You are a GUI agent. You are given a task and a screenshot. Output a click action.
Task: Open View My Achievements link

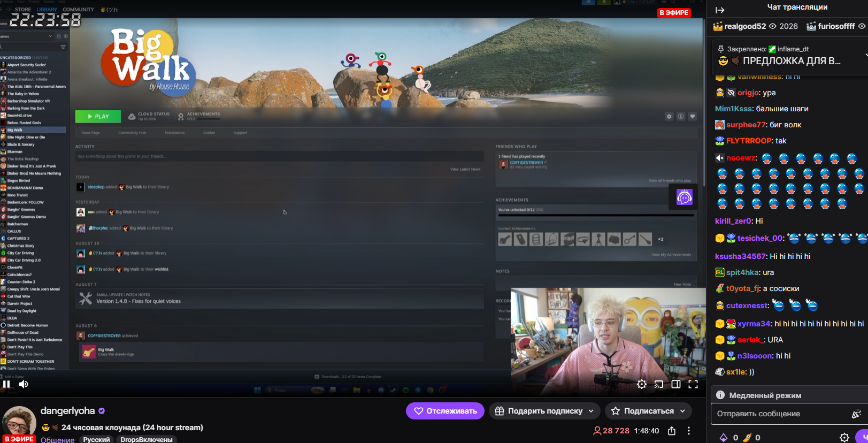coord(671,255)
